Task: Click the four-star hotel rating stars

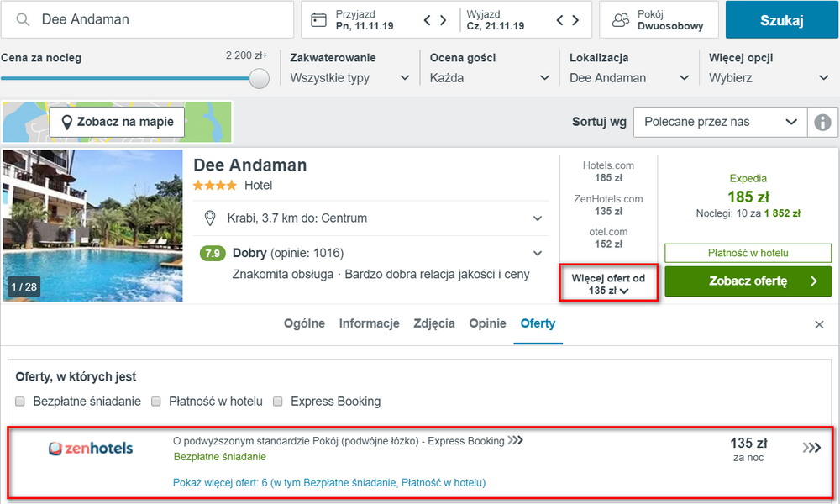Action: (x=215, y=186)
